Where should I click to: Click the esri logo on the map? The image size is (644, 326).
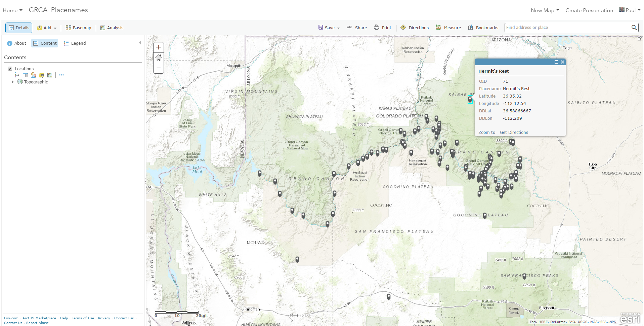[x=630, y=318]
